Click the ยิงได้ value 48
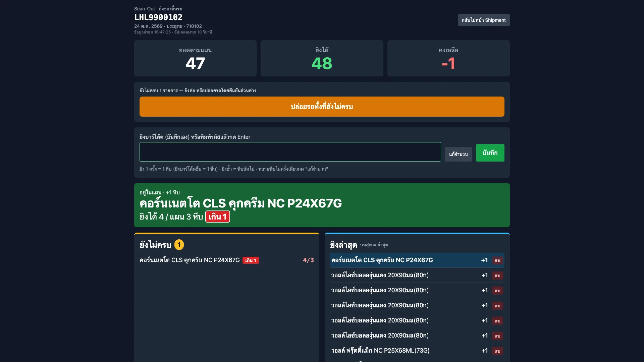Screen dimensions: 644x362 tap(322, 63)
